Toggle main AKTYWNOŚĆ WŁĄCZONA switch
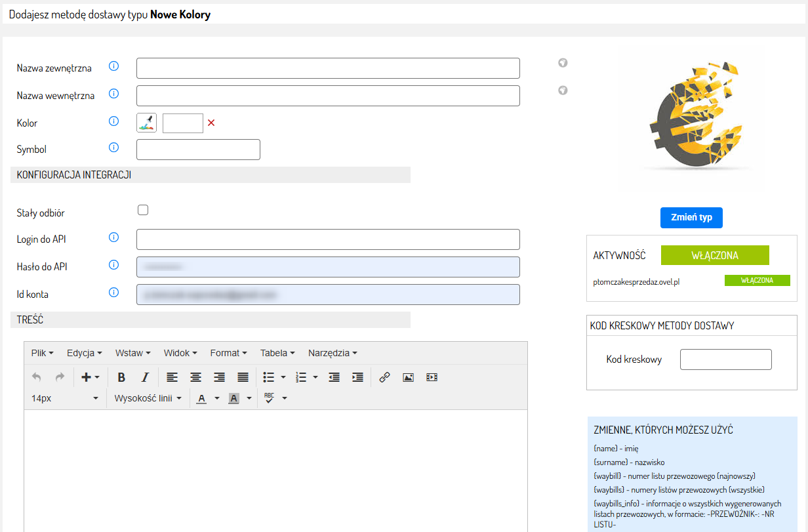 714,255
